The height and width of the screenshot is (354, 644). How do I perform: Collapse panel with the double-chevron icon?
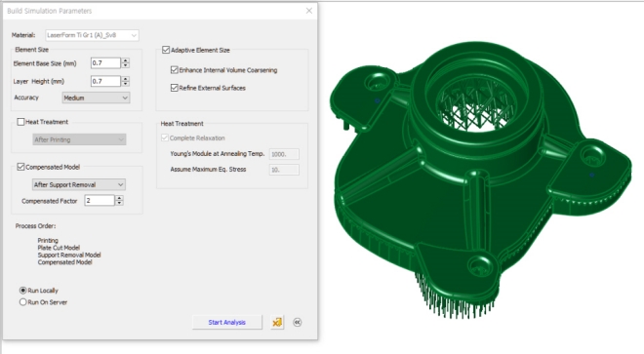click(298, 323)
